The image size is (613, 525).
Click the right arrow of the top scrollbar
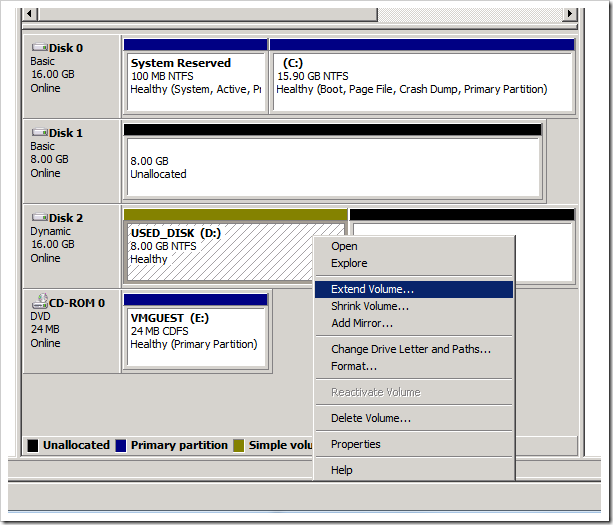571,14
